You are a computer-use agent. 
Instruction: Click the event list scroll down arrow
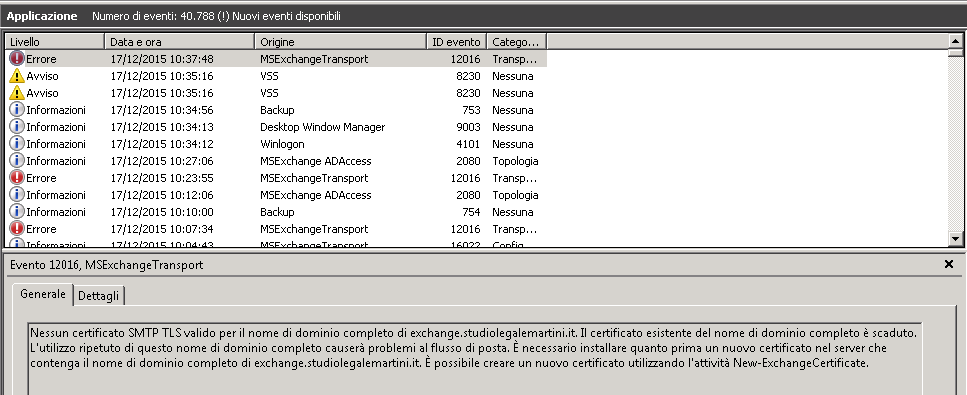click(955, 239)
